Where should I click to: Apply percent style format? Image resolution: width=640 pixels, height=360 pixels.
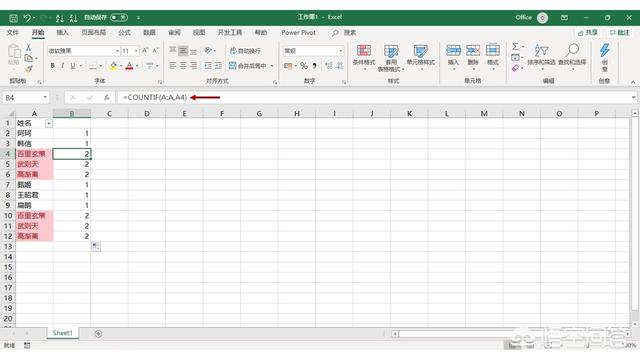coord(304,65)
